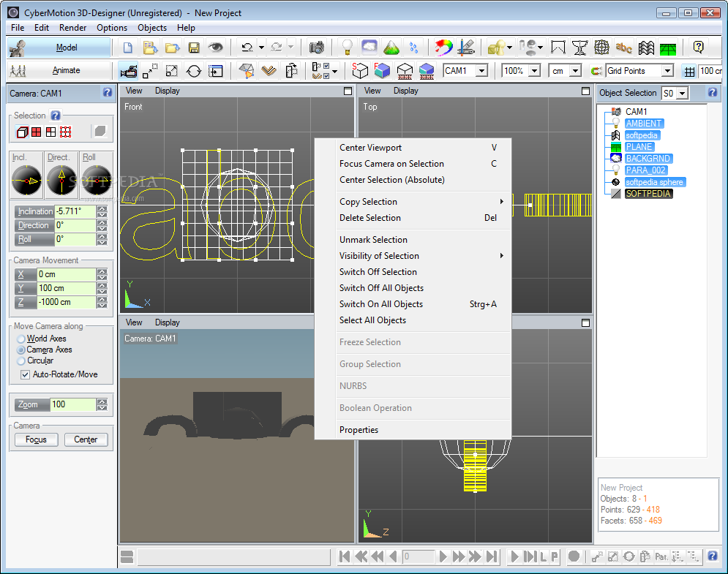Open Display menu of Top viewport
Screen dimensions: 728x574
tap(406, 91)
